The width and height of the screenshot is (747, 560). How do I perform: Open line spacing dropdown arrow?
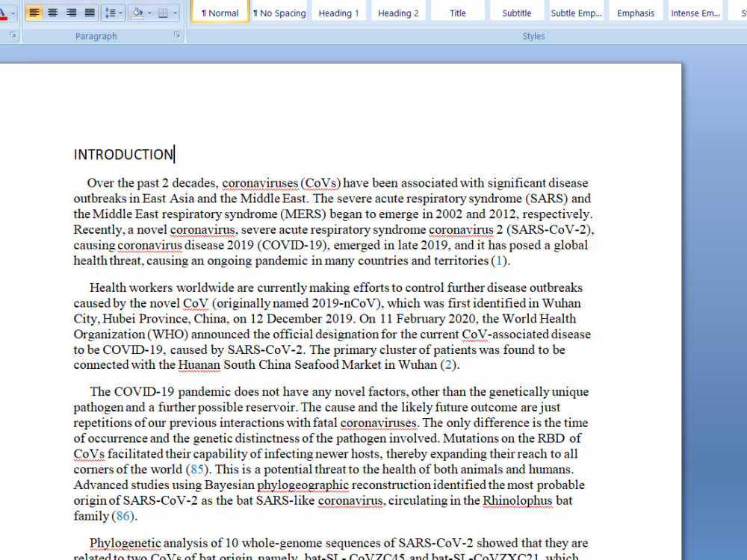120,13
